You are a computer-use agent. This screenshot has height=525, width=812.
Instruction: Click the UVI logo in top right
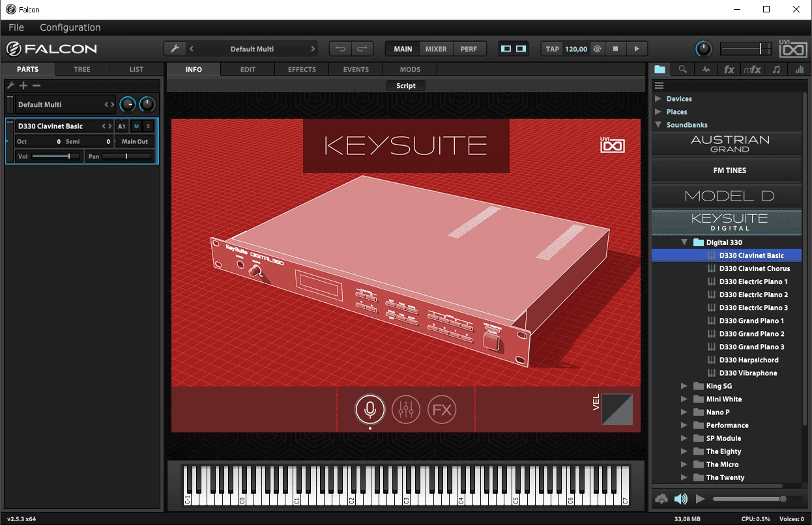(x=792, y=49)
